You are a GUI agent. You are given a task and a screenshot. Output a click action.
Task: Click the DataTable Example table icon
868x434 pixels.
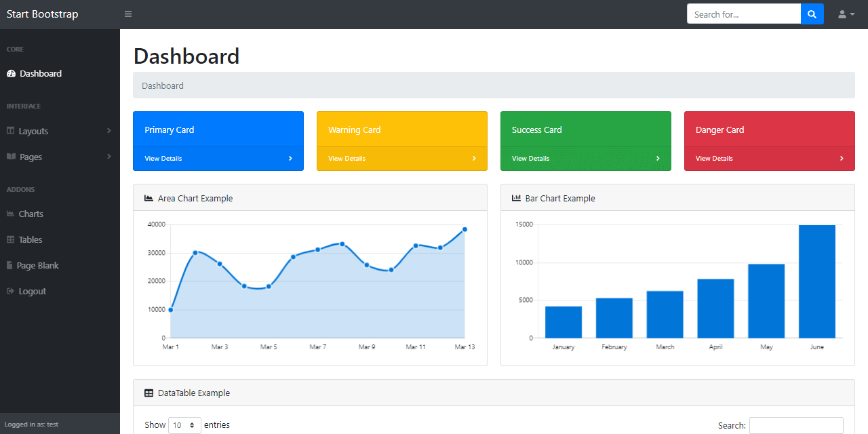pos(149,393)
